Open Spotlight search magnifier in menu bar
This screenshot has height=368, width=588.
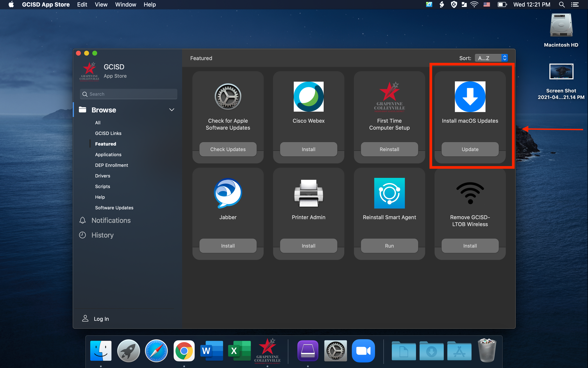tap(561, 5)
